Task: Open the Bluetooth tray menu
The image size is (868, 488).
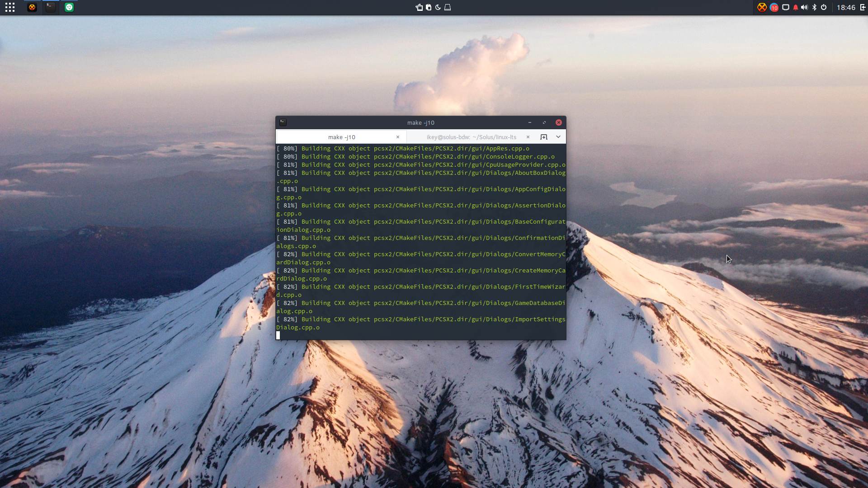Action: 814,7
